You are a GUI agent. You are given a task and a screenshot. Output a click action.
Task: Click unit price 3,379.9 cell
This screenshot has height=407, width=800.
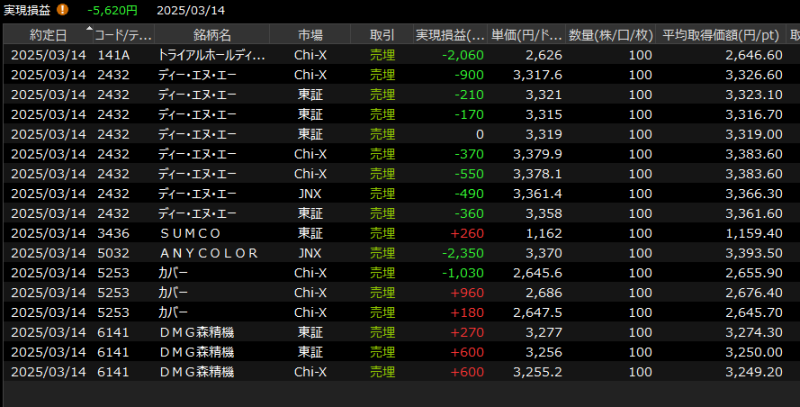point(538,154)
